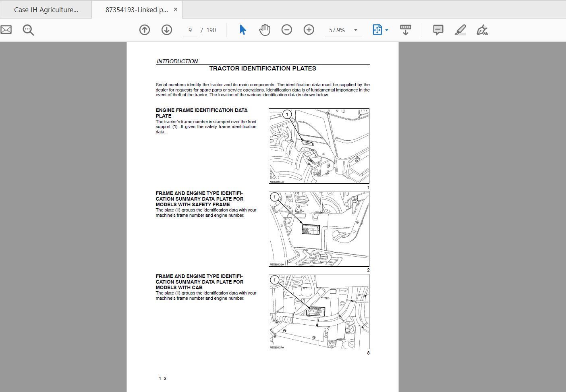Open the Highlighter annotation tool
This screenshot has width=566, height=392.
click(x=460, y=29)
